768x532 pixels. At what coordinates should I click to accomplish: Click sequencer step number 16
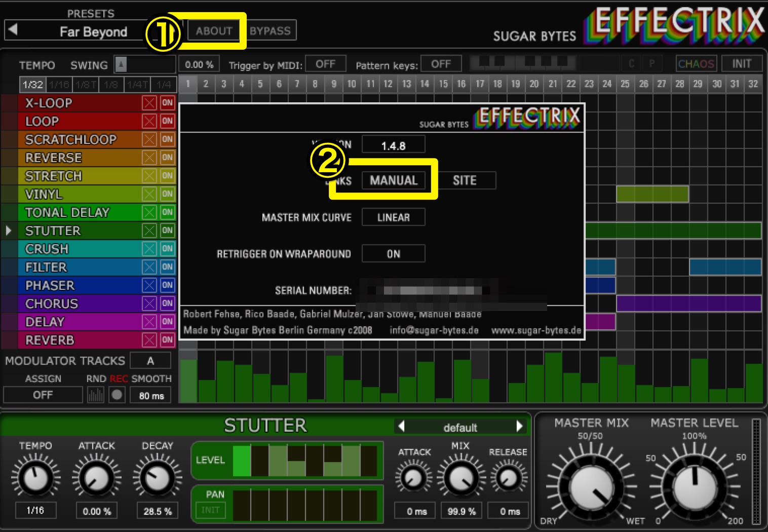[x=461, y=84]
